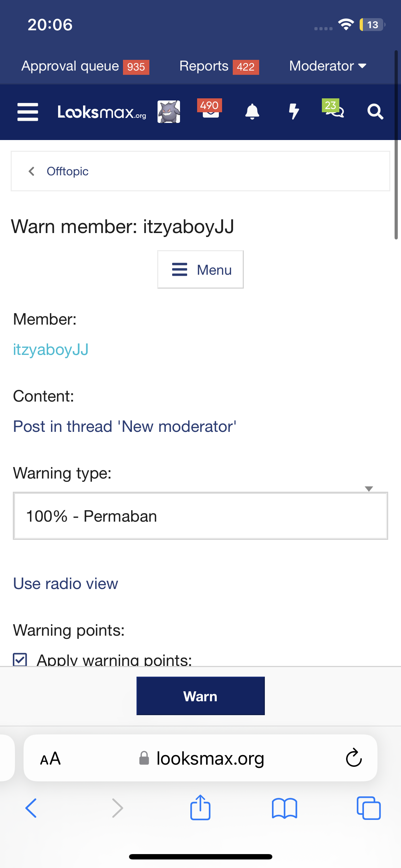Toggle the Apply warning points checkbox
The height and width of the screenshot is (868, 401).
pos(20,659)
